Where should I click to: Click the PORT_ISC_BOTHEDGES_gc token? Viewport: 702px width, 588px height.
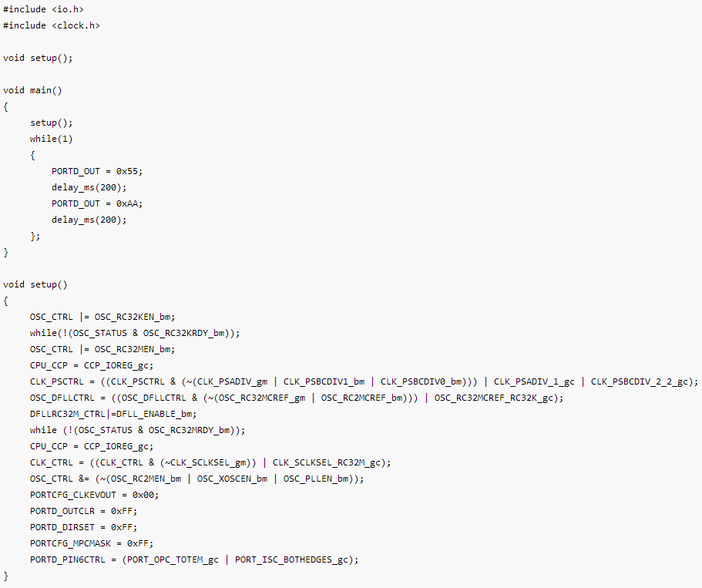(x=291, y=559)
